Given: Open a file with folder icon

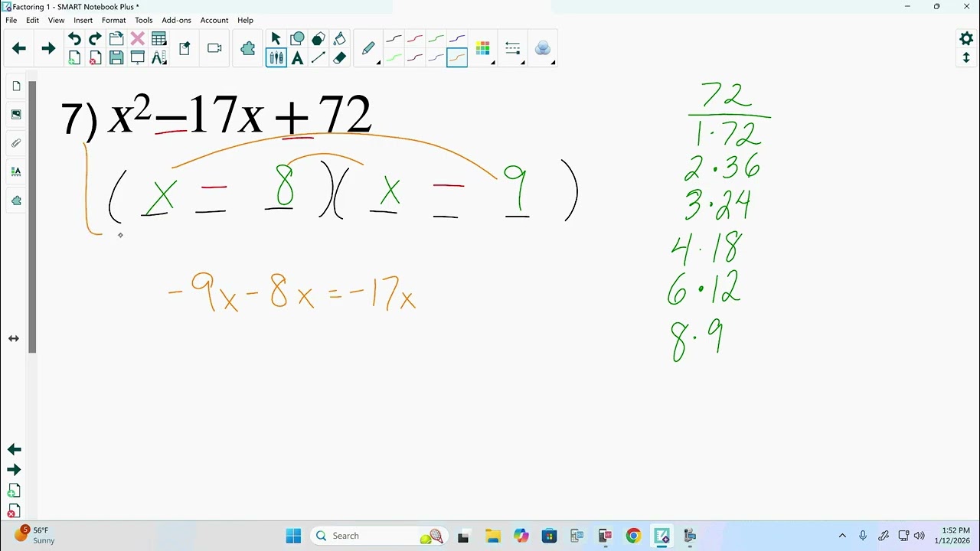Looking at the screenshot, I should (116, 39).
